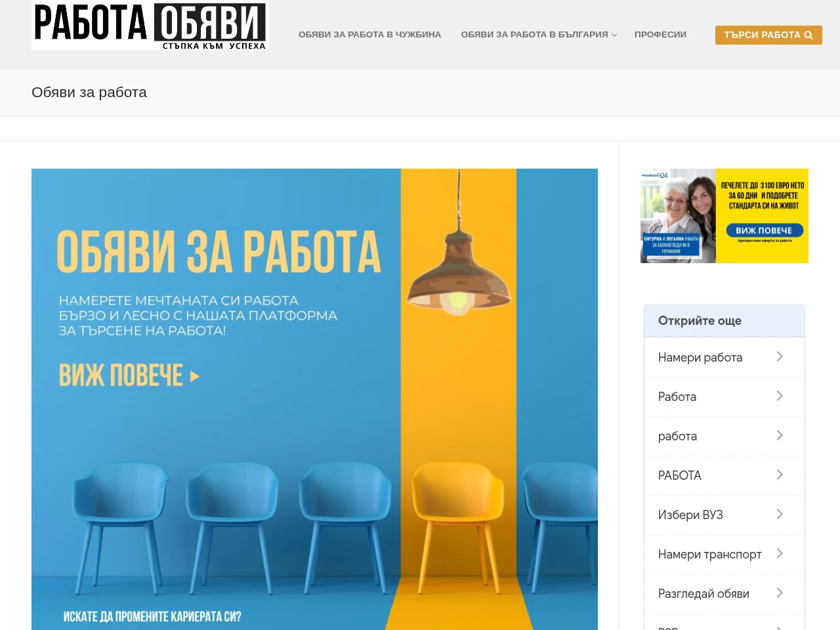
Task: Click the Обяви за работа main banner
Action: point(314,399)
